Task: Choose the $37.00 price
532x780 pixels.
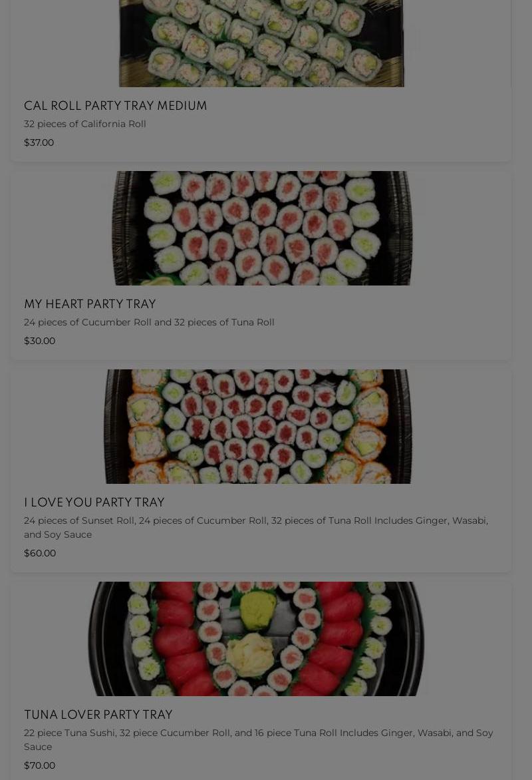Action: [x=39, y=143]
